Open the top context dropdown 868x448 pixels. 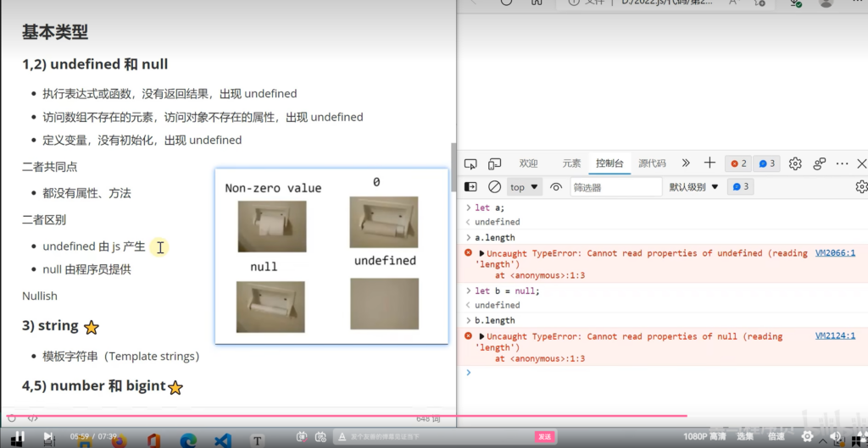coord(525,187)
